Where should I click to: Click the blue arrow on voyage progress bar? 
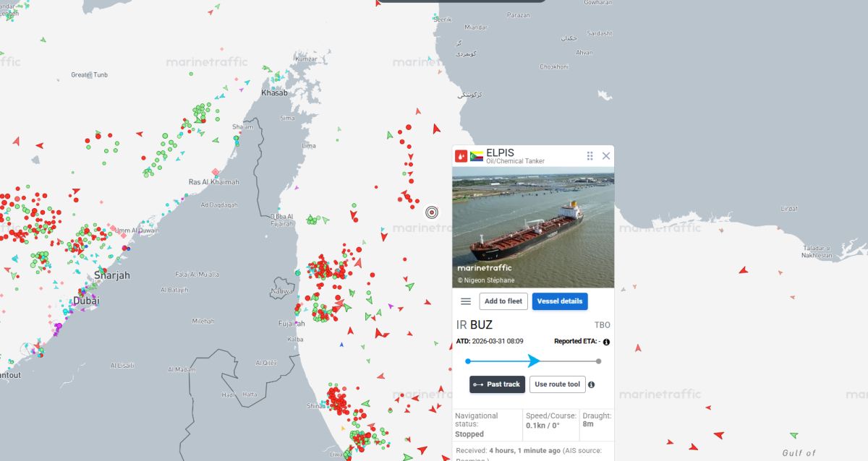[535, 361]
